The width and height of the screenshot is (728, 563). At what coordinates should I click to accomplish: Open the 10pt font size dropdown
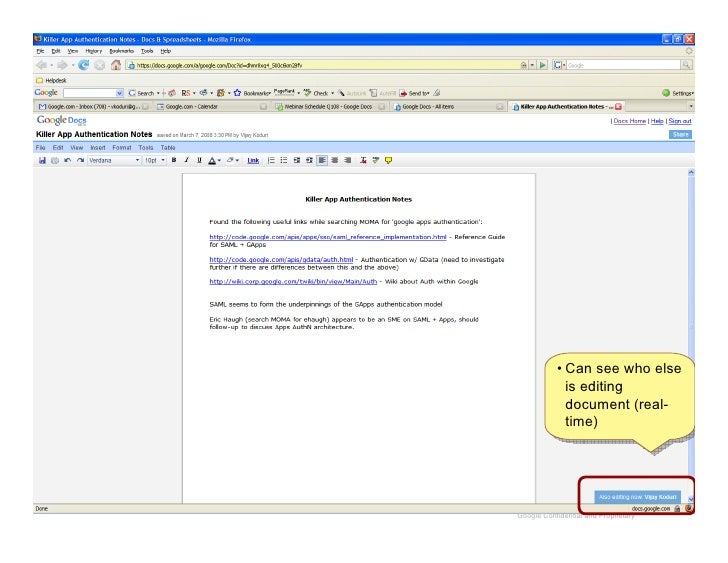pos(154,161)
